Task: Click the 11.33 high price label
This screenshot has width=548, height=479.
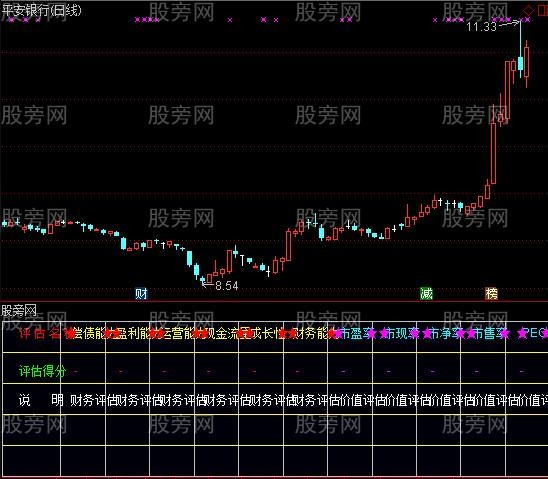Action: coord(481,27)
